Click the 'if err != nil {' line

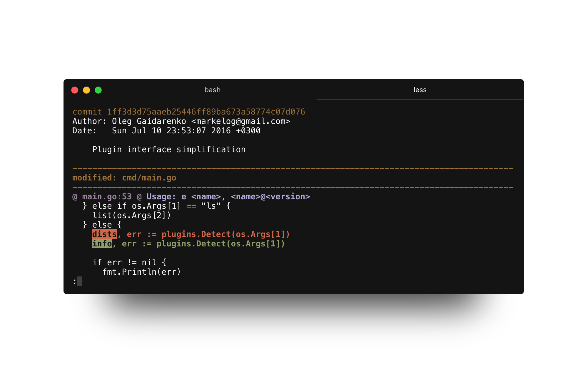[x=129, y=263]
